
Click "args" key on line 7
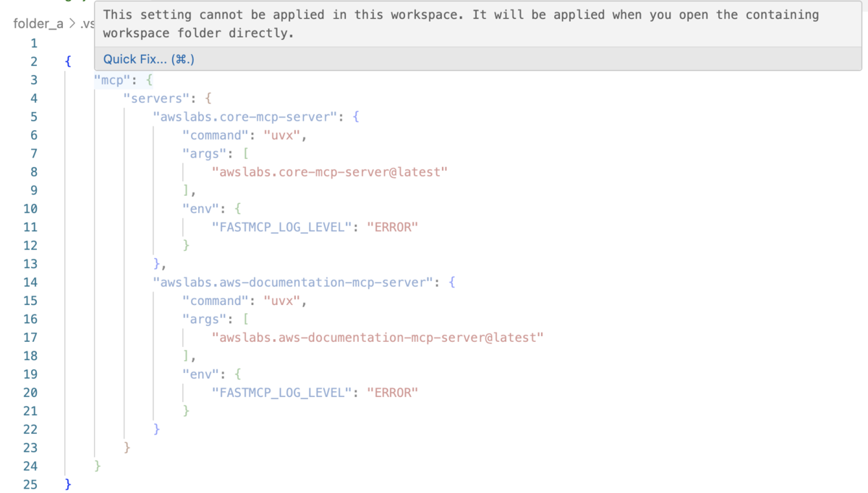point(205,153)
